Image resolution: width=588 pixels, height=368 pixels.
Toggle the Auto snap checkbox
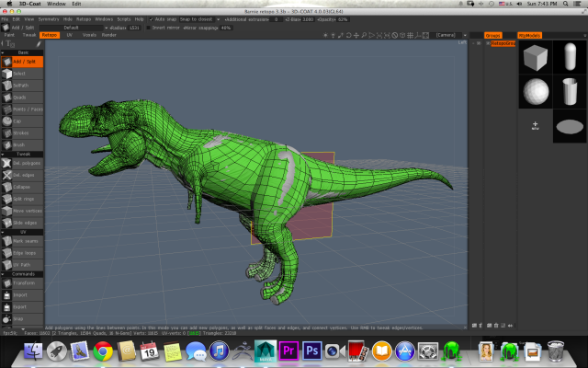[151, 18]
